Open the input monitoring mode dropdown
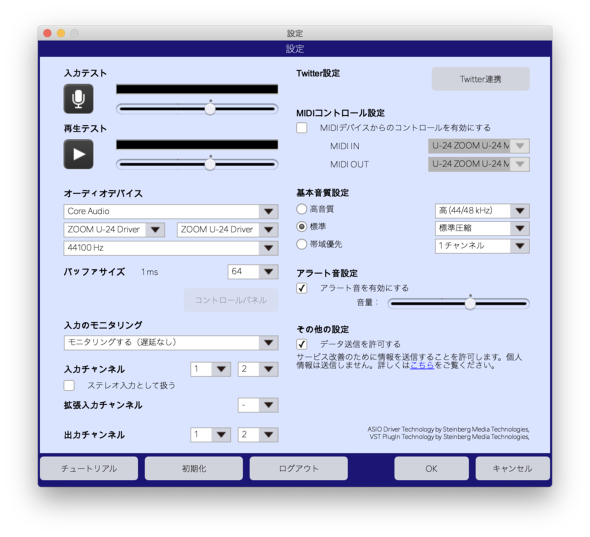This screenshot has height=537, width=590. tap(171, 342)
